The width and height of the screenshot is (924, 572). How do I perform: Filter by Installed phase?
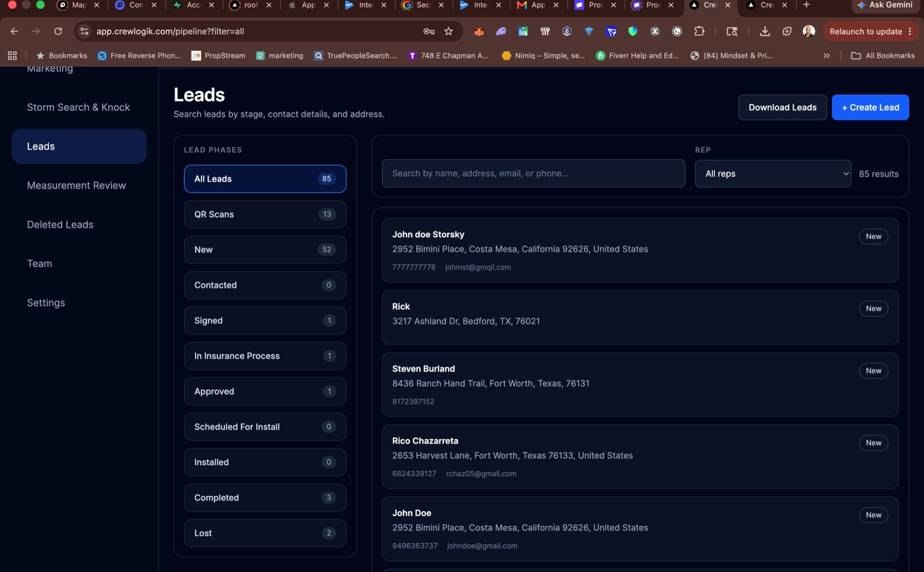pos(265,462)
